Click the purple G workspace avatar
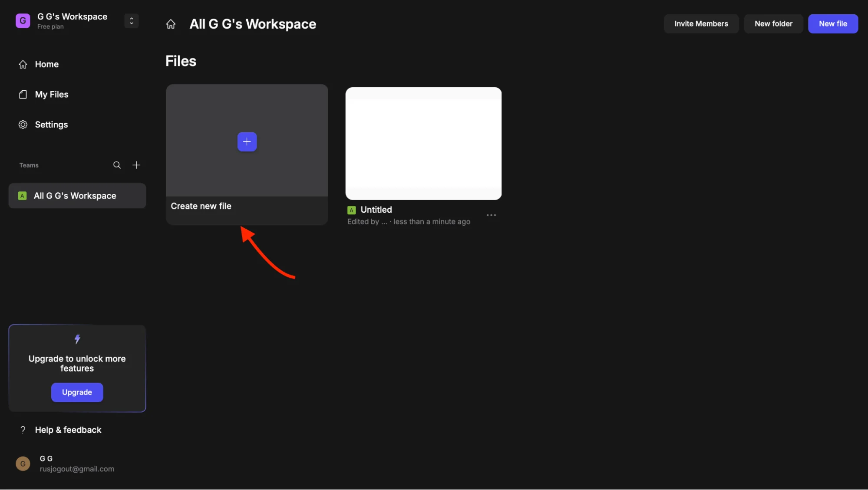The width and height of the screenshot is (868, 490). (23, 21)
